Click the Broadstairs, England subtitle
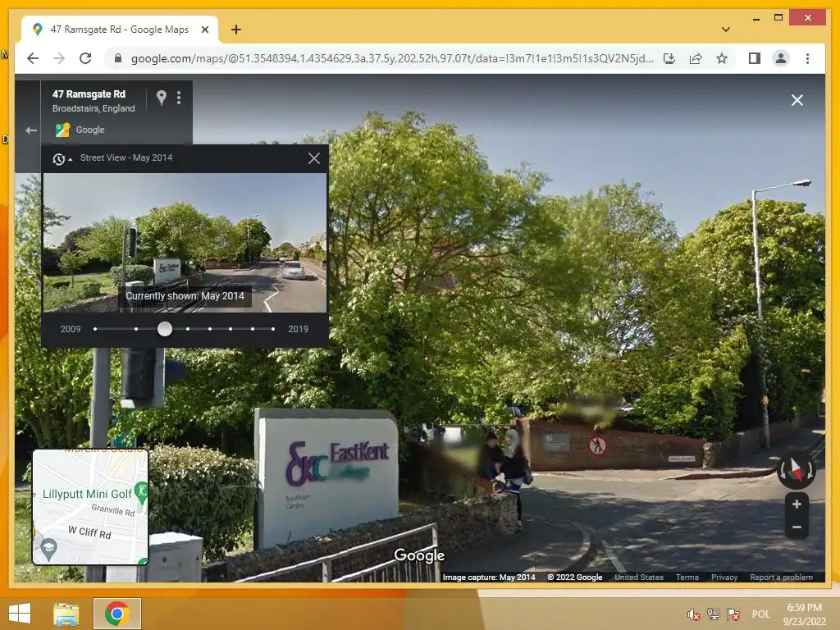 (94, 108)
